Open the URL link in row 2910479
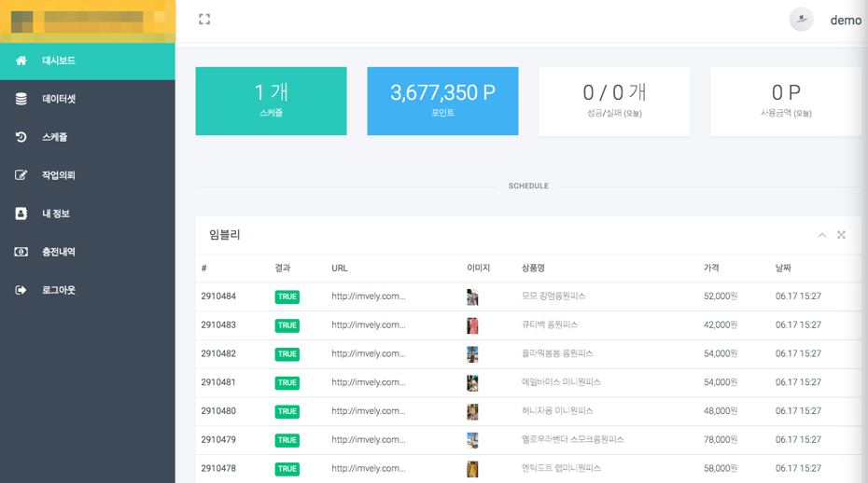Screen dimensions: 868x483 (368, 440)
